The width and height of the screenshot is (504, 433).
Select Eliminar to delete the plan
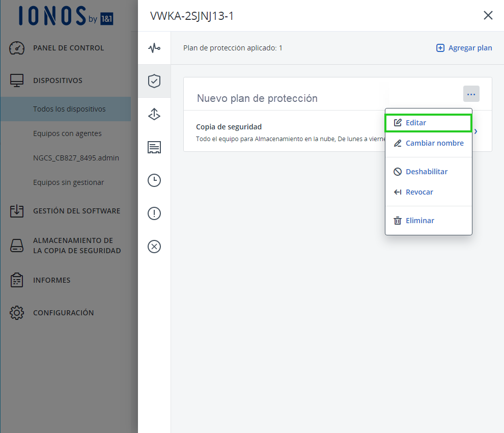[419, 221]
